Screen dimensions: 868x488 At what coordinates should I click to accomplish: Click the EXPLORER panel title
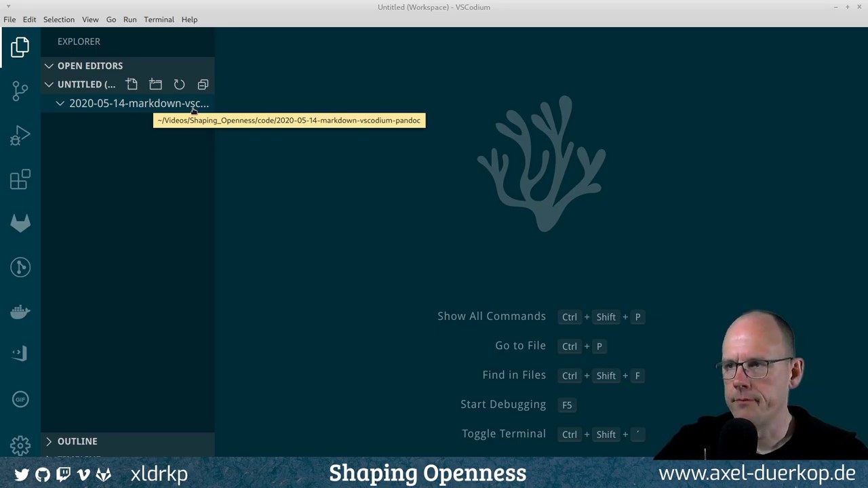click(79, 41)
